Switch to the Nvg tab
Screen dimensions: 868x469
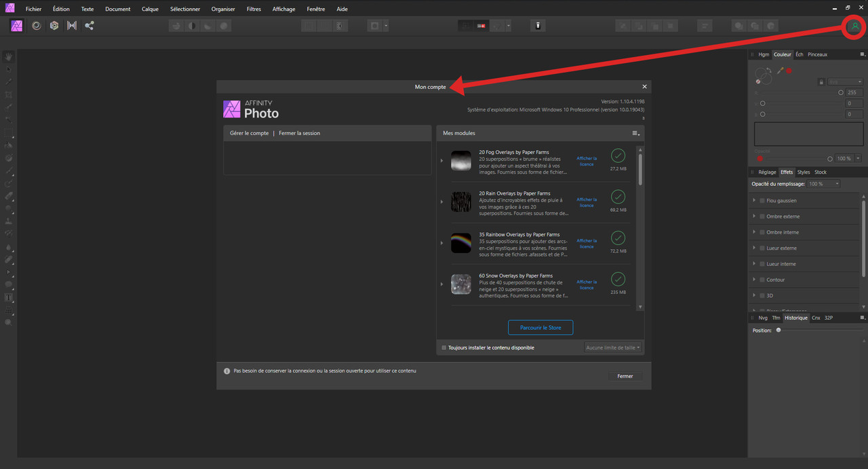pyautogui.click(x=763, y=318)
